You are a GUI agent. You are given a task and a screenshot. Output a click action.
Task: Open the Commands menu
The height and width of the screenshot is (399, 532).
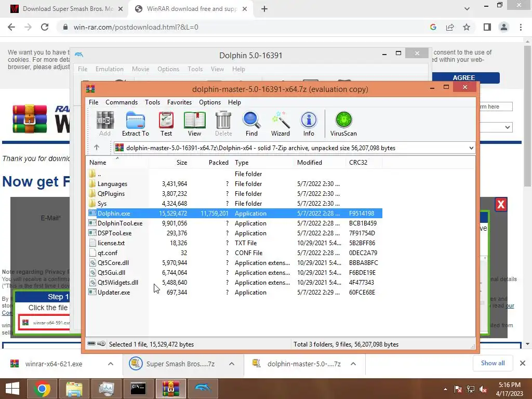(x=122, y=102)
